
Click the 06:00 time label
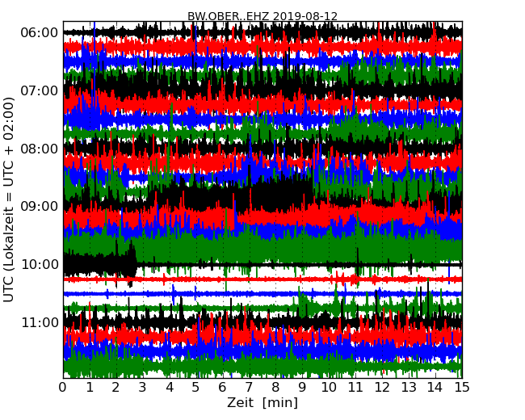[40, 33]
